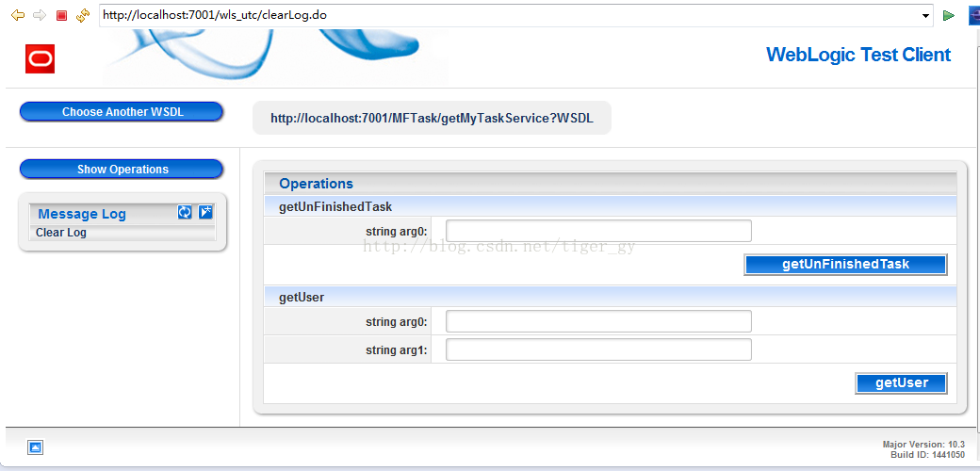The height and width of the screenshot is (471, 980).
Task: Click the Message Log refresh icon
Action: pyautogui.click(x=185, y=212)
